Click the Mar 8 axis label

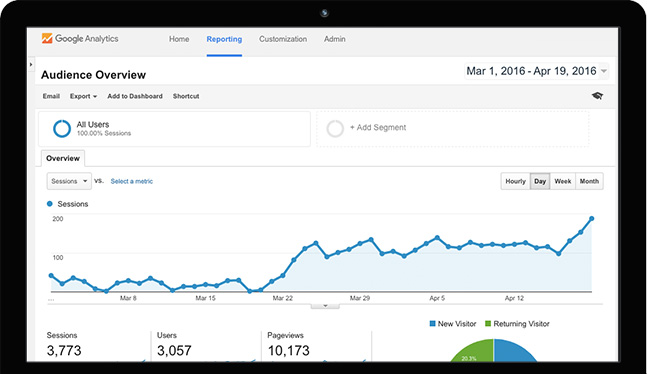[x=128, y=298]
